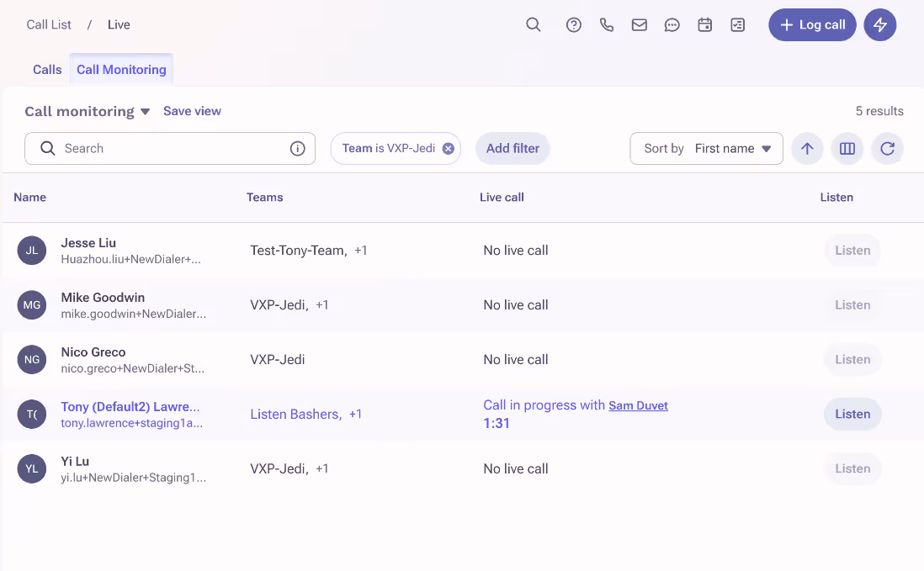Viewport: 924px width, 571px height.
Task: Click the Live breadcrumb
Action: (x=119, y=24)
